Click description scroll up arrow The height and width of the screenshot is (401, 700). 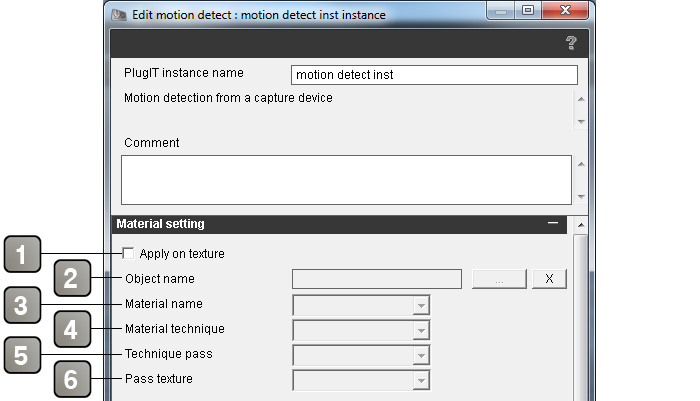pos(581,99)
